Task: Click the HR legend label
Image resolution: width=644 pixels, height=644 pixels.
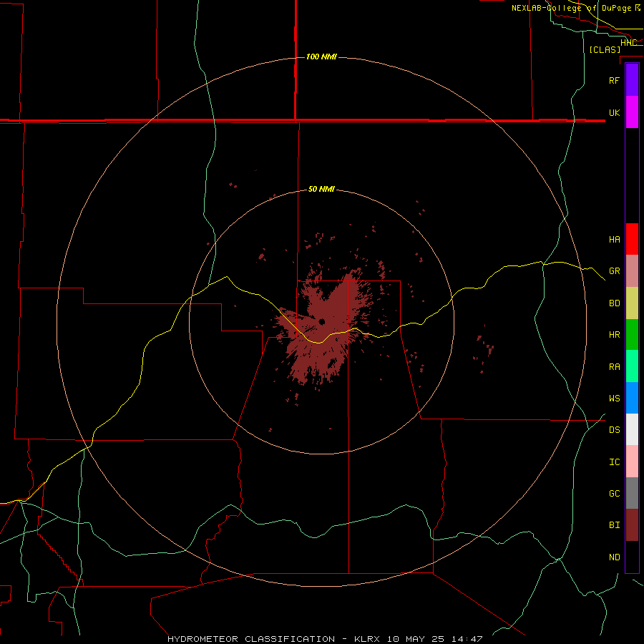Action: (x=614, y=335)
